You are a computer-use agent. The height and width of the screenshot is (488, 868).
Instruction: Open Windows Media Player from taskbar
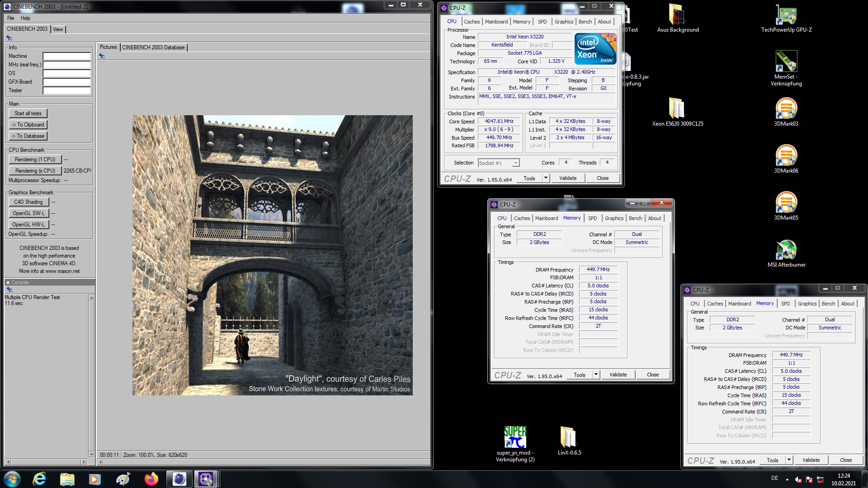[x=95, y=479]
